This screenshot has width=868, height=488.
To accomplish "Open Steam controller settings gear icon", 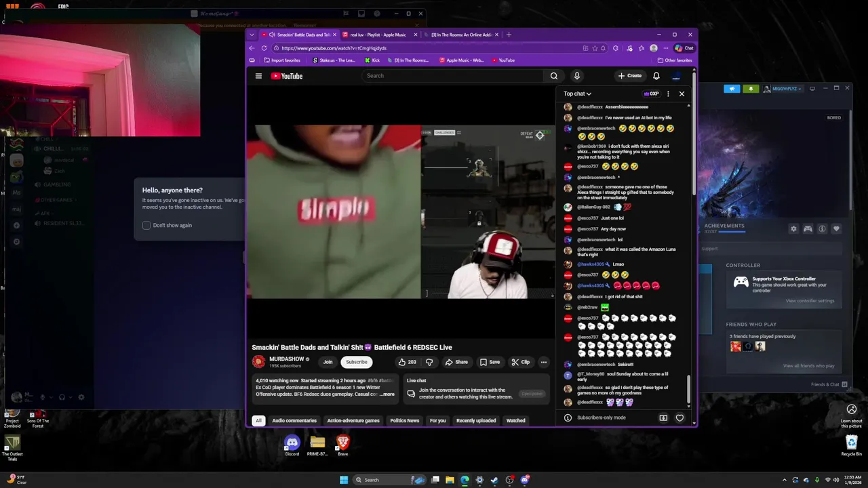I will tap(793, 229).
